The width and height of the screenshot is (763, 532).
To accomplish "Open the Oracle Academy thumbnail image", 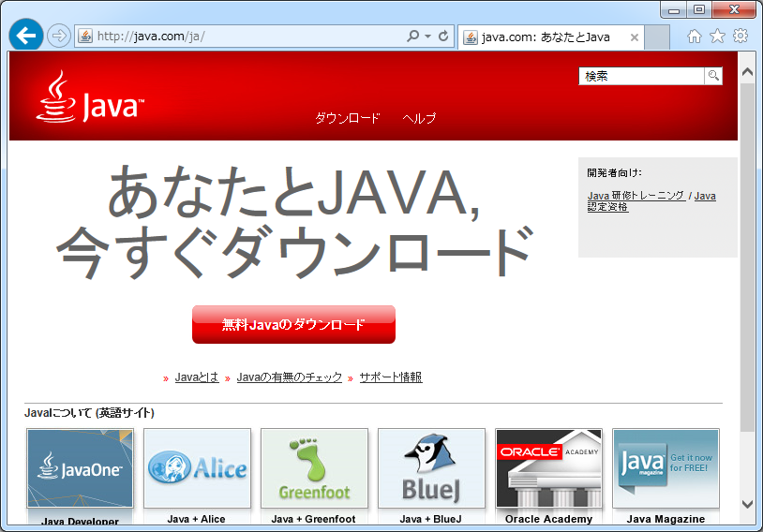I will point(549,468).
